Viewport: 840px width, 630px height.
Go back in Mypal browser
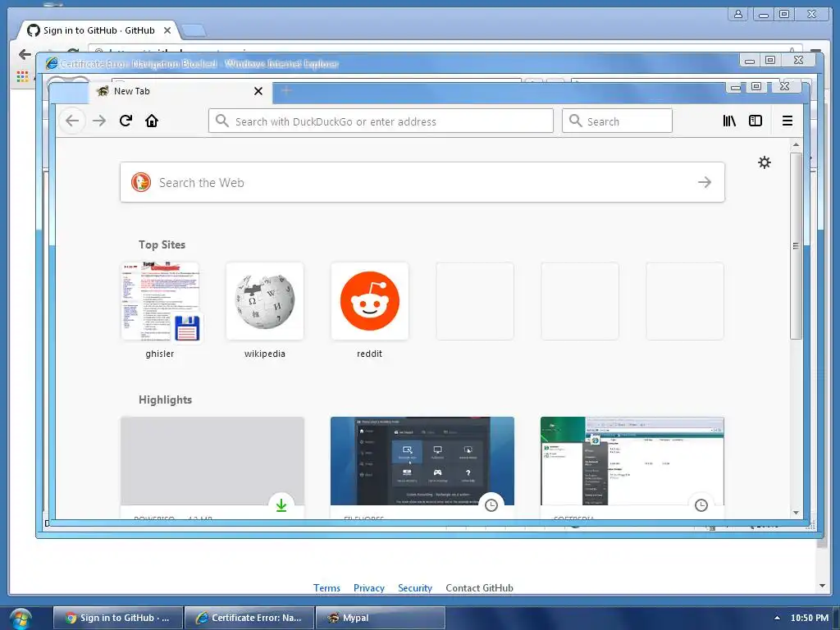(x=72, y=121)
